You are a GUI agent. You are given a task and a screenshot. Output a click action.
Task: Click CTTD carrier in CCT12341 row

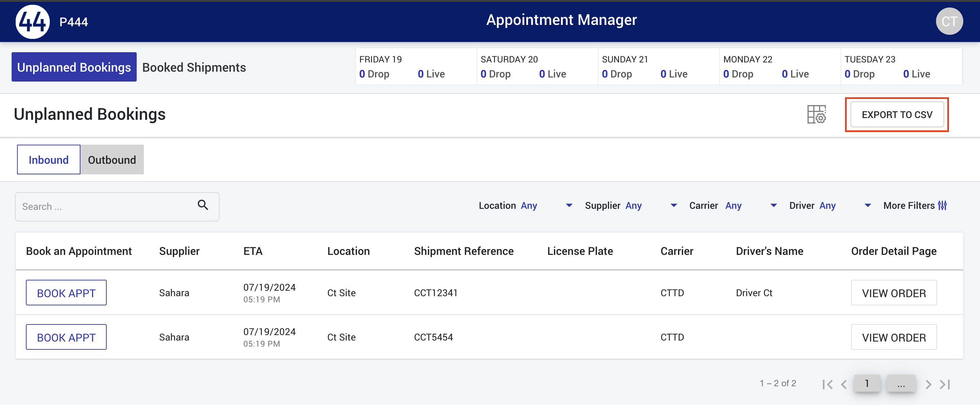pyautogui.click(x=672, y=293)
